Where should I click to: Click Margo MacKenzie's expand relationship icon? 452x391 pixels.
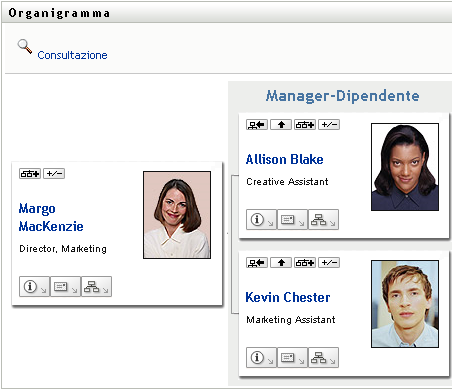coord(30,174)
